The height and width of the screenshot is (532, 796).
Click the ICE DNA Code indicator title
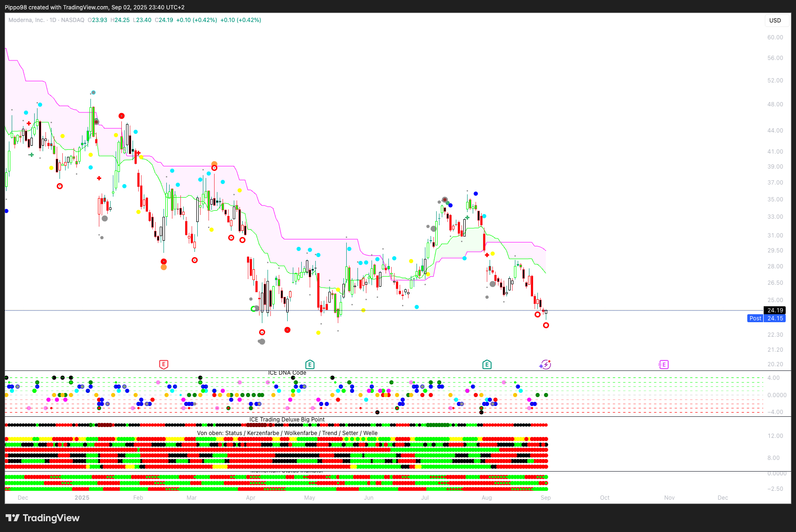(x=287, y=373)
